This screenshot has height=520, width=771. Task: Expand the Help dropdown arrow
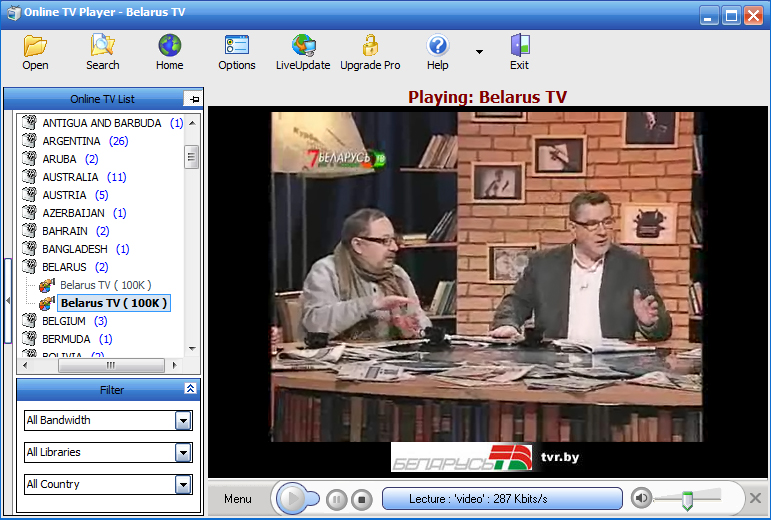[479, 52]
